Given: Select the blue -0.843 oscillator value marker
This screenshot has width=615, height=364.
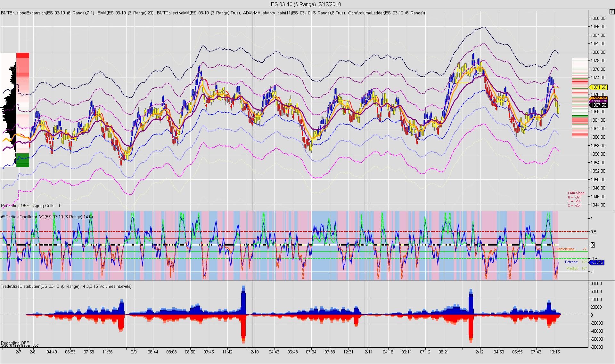Looking at the screenshot, I should tap(597, 263).
